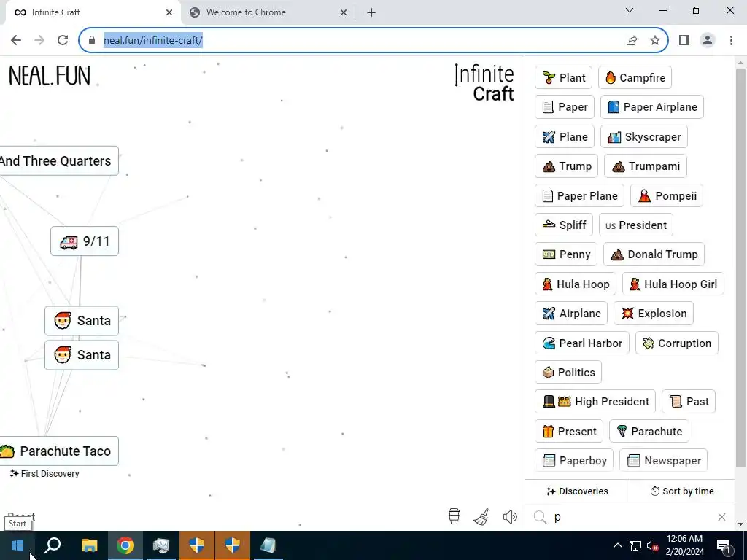This screenshot has width=747, height=560.
Task: Click the Spliff element
Action: (564, 225)
